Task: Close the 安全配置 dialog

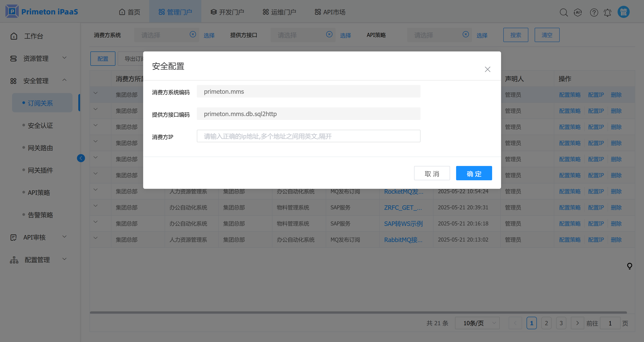Action: click(487, 69)
